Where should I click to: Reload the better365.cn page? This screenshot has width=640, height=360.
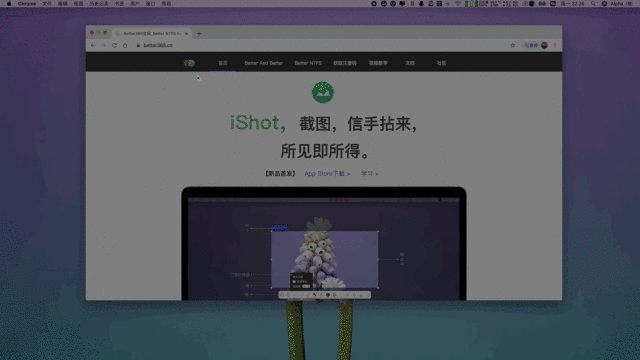(x=114, y=45)
